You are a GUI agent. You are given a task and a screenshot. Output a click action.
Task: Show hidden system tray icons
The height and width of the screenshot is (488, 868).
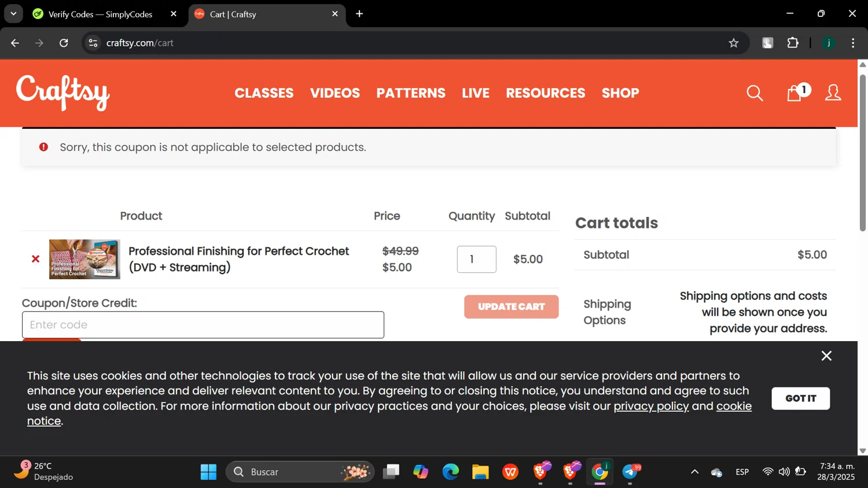pyautogui.click(x=694, y=472)
